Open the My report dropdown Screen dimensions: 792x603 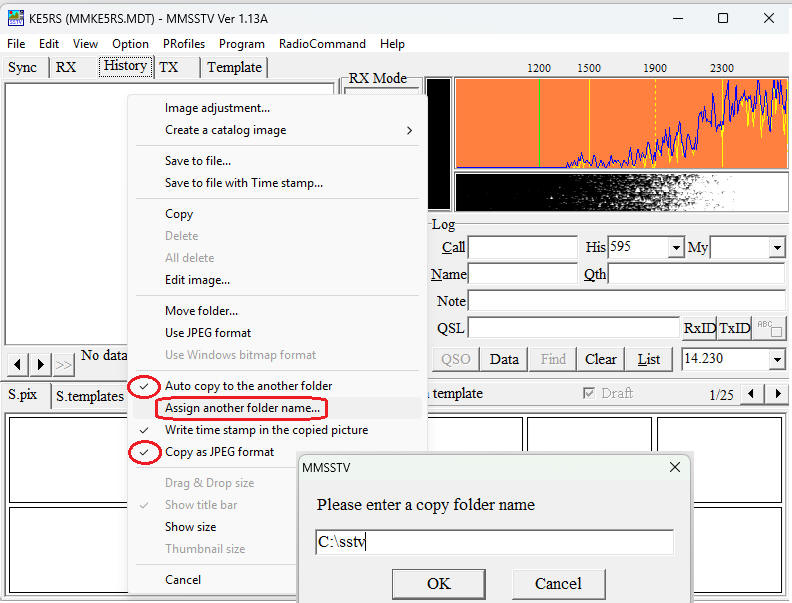click(x=777, y=247)
